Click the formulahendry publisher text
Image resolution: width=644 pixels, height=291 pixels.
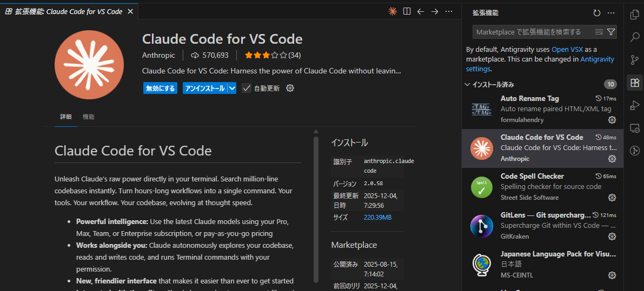(522, 120)
